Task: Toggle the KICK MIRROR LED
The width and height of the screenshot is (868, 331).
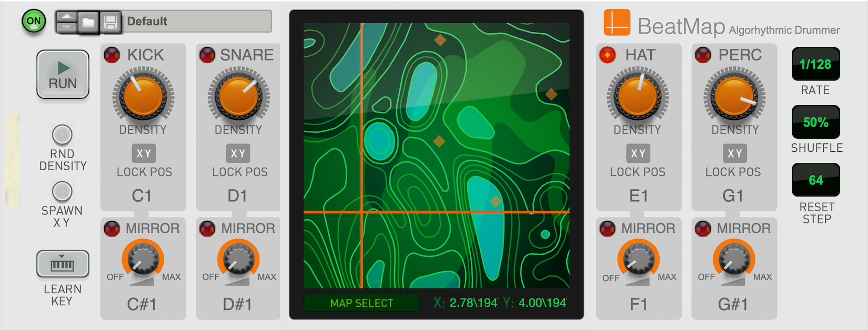Action: point(112,229)
